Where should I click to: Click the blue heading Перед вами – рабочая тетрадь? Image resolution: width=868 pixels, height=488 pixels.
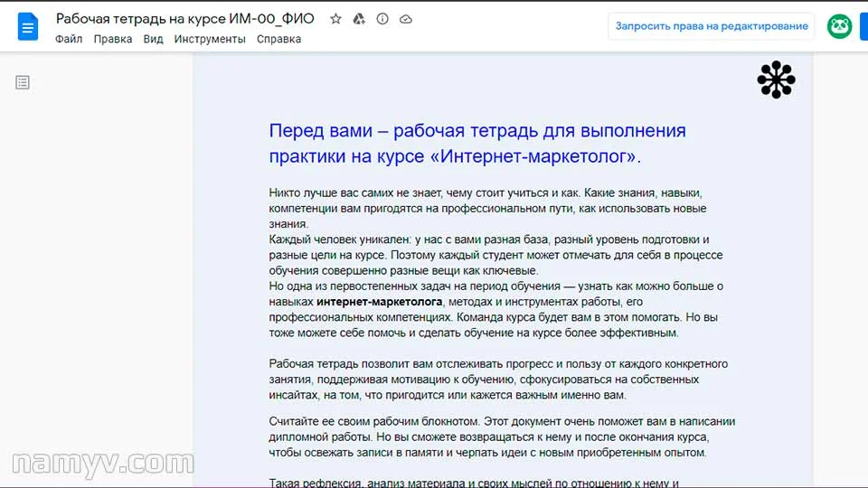(x=477, y=144)
